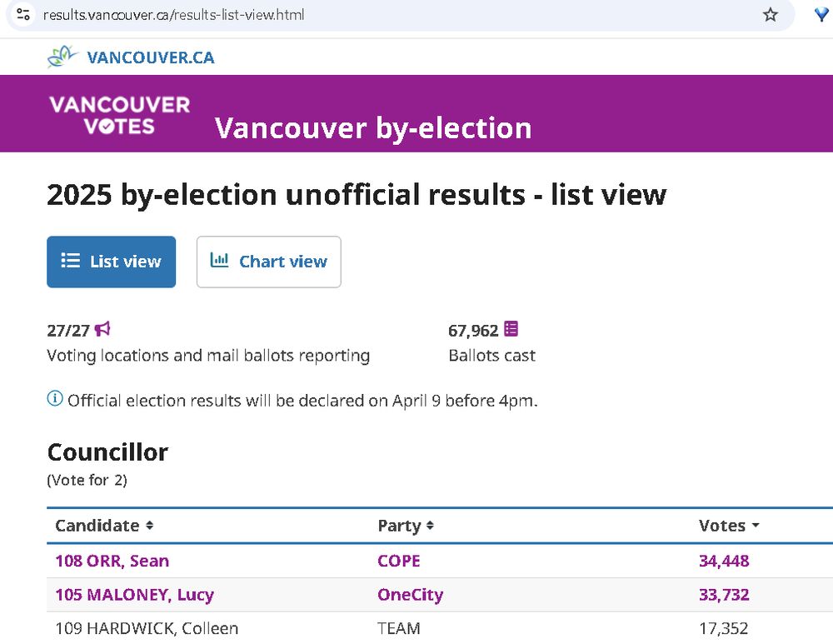
Task: Switch to Chart view
Action: click(268, 262)
